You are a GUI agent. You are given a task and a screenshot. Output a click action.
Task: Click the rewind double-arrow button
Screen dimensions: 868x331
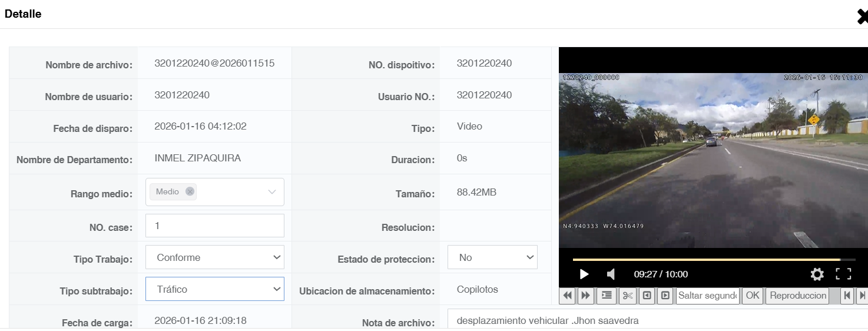(x=568, y=296)
